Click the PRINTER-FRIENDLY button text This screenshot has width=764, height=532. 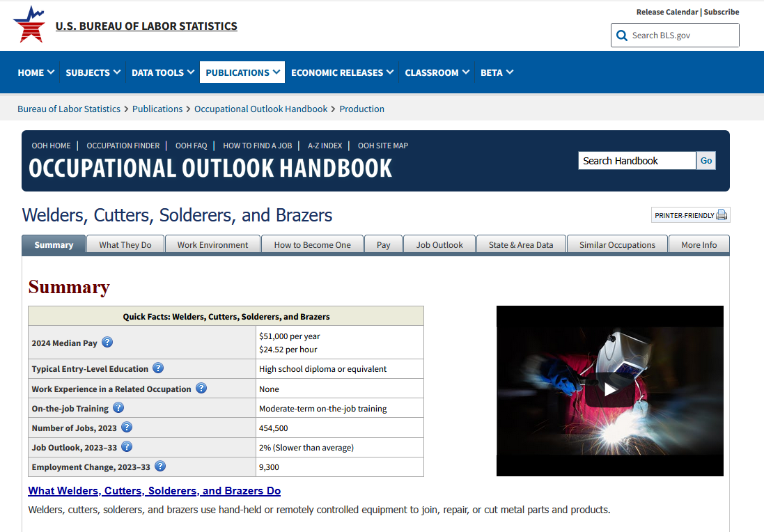(x=684, y=215)
